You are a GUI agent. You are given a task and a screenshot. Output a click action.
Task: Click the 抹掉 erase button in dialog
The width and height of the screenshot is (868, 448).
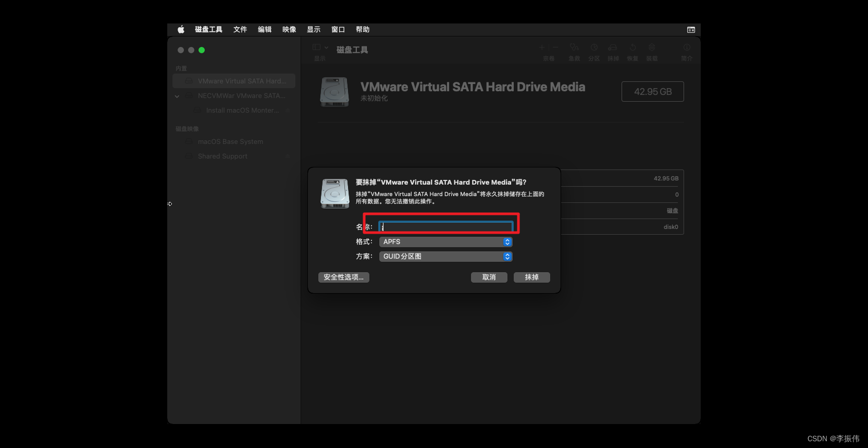coord(531,277)
